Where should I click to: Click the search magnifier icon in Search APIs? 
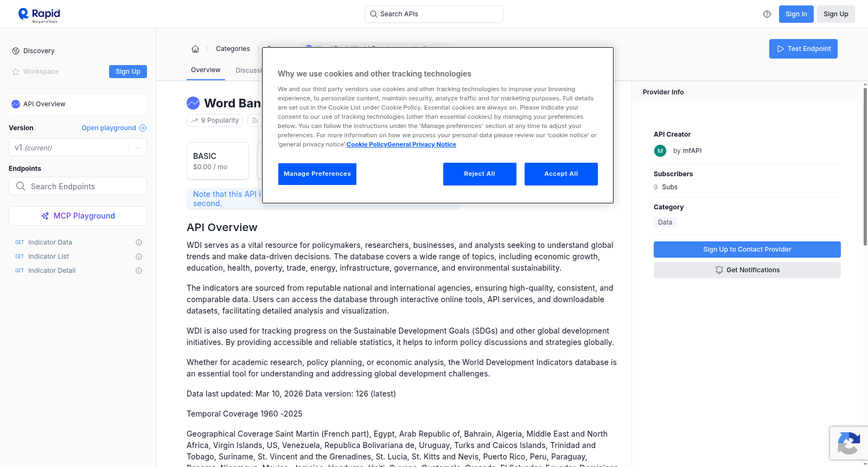pos(373,14)
